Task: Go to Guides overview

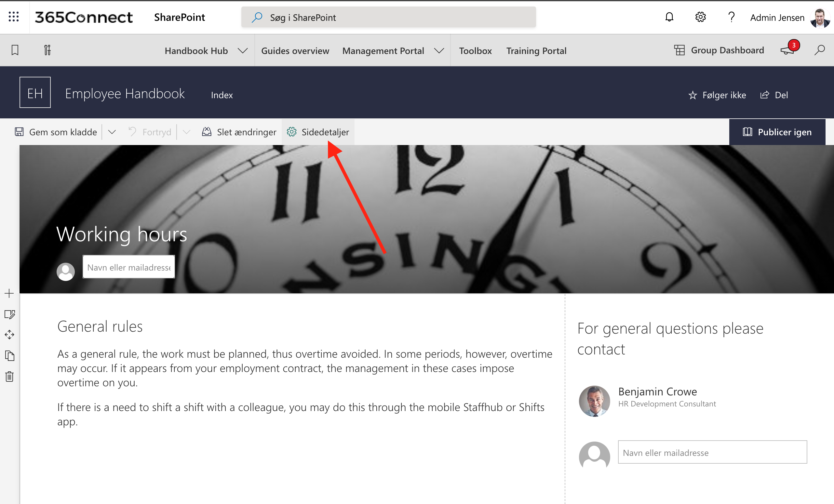Action: pos(295,51)
